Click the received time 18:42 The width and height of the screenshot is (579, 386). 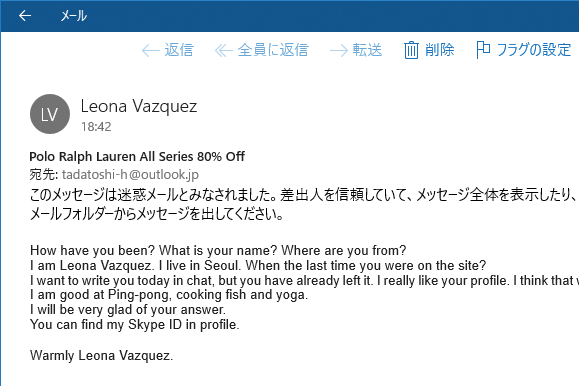pos(96,127)
